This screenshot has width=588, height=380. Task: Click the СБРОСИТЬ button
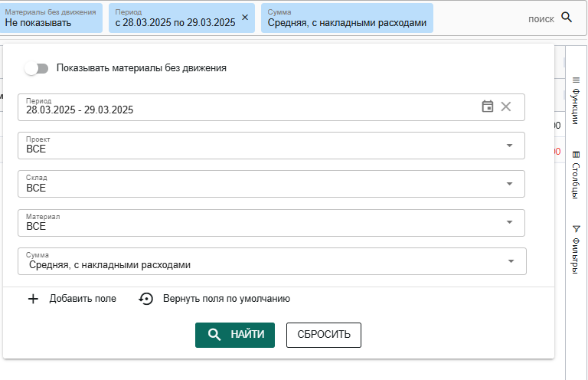(324, 335)
